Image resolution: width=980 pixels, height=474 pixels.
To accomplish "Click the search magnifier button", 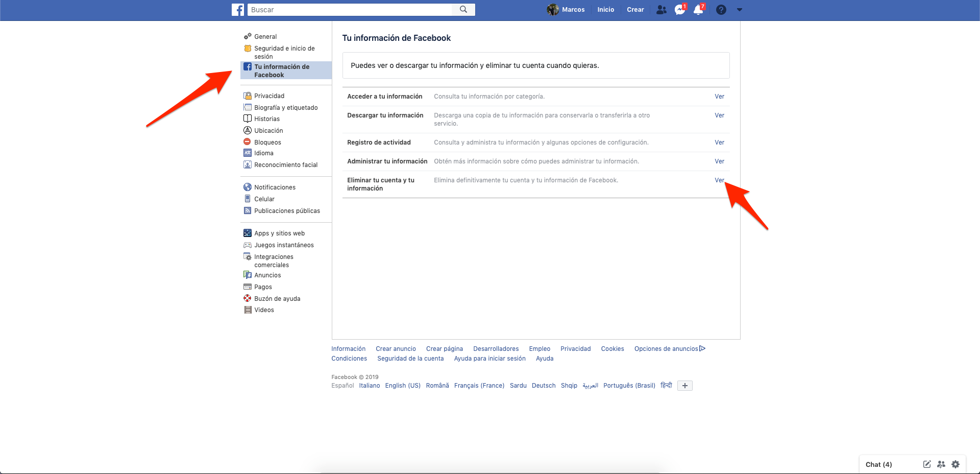I will pyautogui.click(x=463, y=10).
